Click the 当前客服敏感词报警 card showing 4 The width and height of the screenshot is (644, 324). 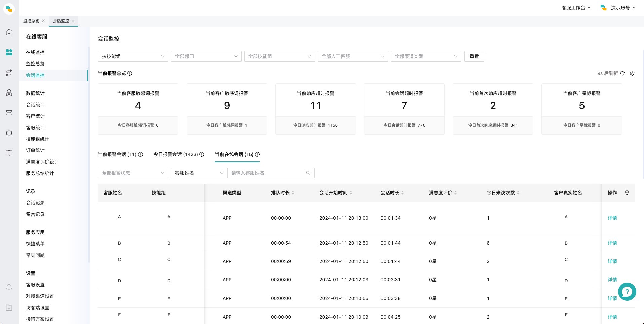(x=138, y=109)
